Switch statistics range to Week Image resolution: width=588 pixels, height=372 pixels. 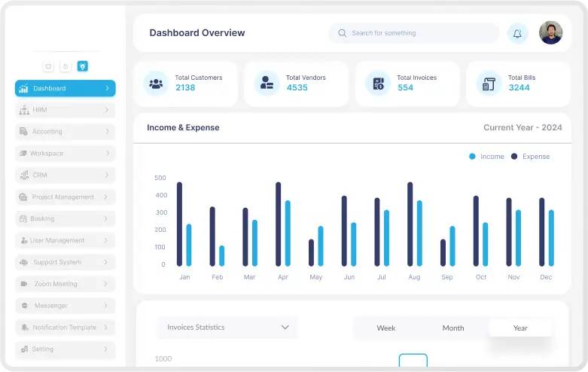tap(386, 328)
